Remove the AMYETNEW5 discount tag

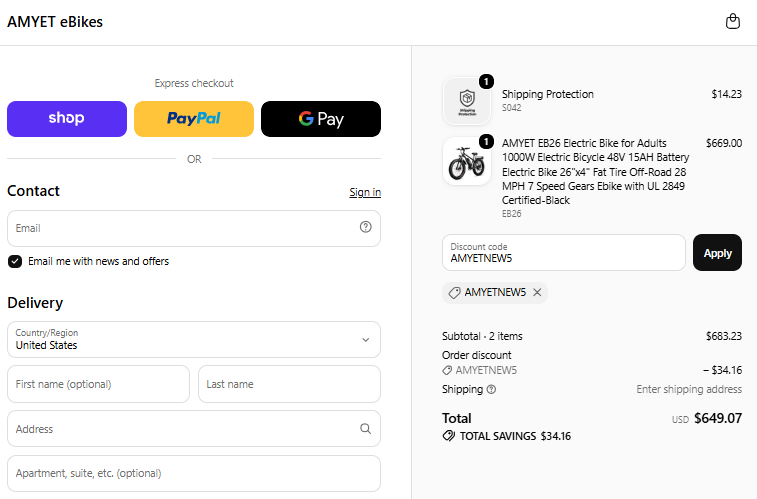pyautogui.click(x=537, y=292)
